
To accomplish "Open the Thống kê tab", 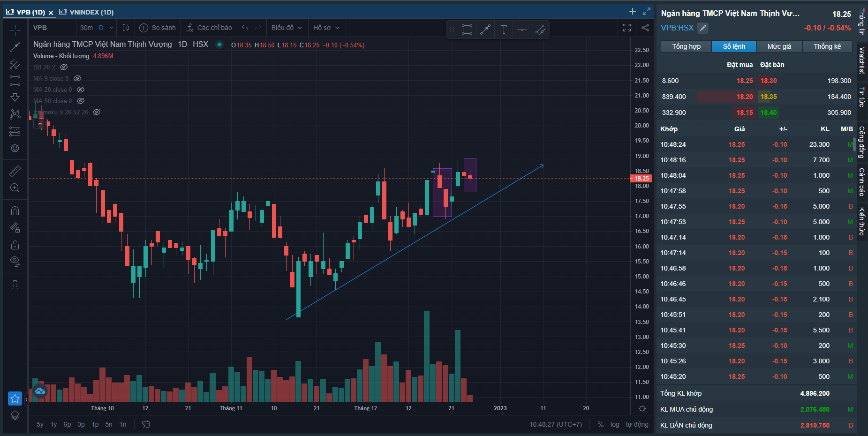I will click(827, 46).
